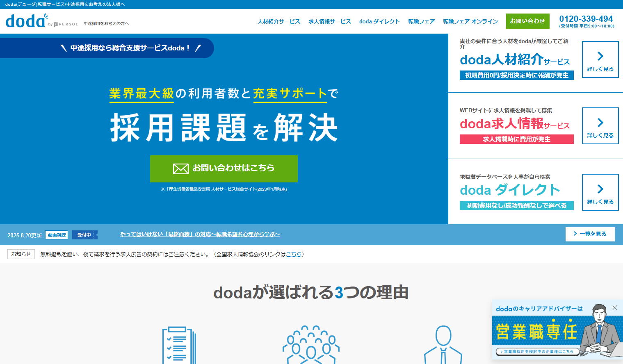Click the PERSOL logo beside doda
The image size is (623, 364).
coord(65,24)
